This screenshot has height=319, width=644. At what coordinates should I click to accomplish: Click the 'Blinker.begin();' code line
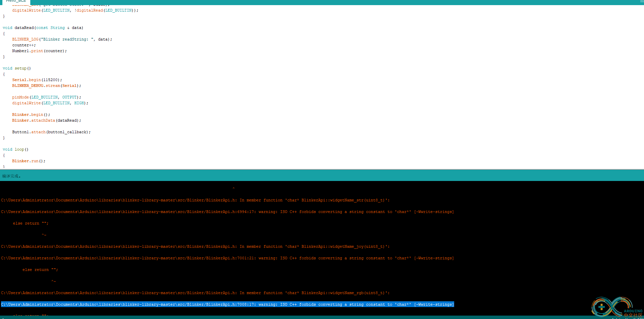coord(31,115)
